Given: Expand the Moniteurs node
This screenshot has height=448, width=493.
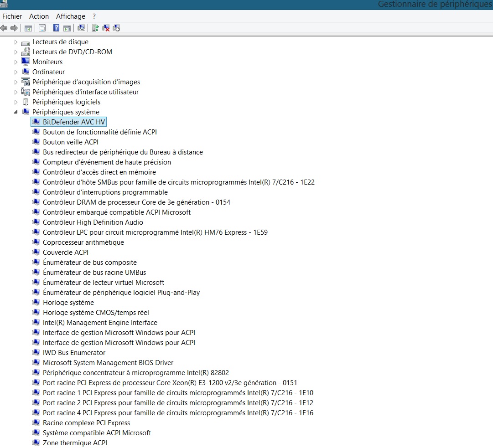Looking at the screenshot, I should (x=16, y=62).
